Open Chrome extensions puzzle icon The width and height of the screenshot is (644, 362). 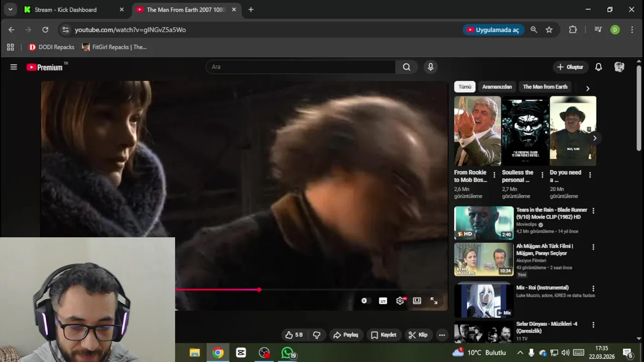coord(573,30)
